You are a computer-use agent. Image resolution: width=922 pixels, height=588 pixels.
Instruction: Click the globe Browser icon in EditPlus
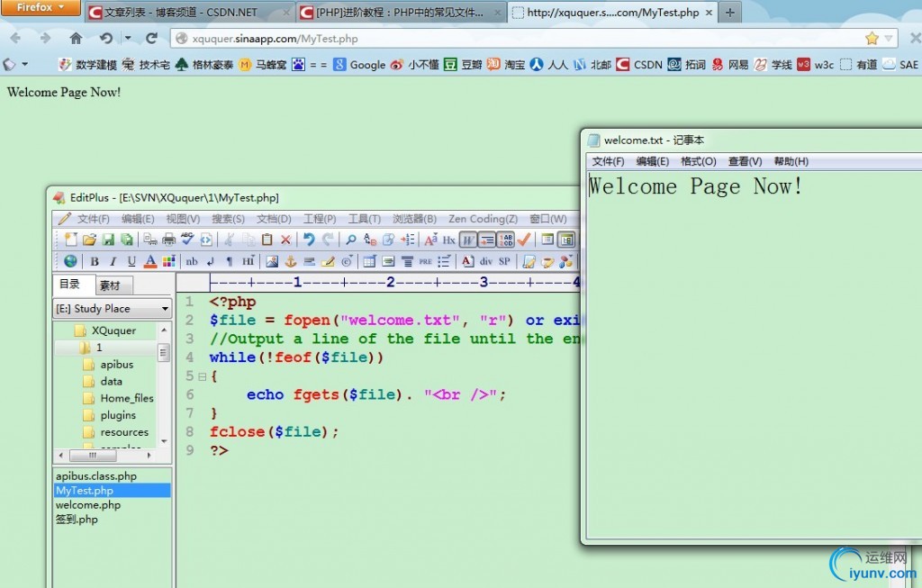(x=70, y=261)
